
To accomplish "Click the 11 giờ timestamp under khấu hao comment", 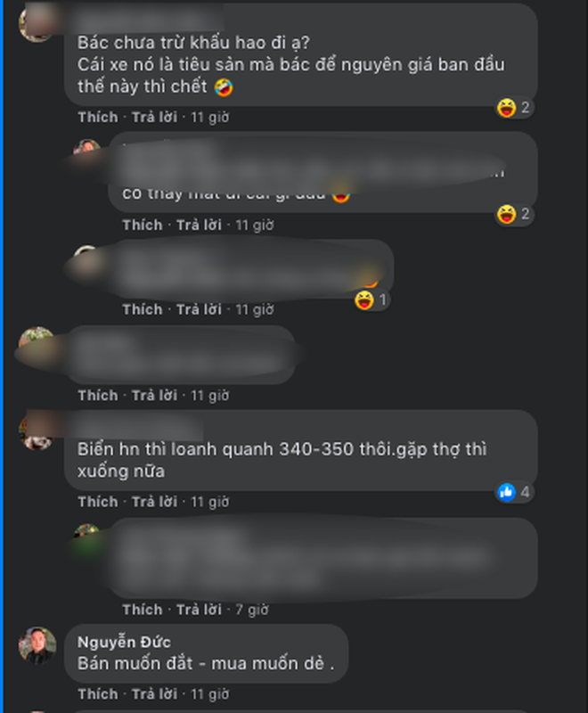I will coord(210,117).
